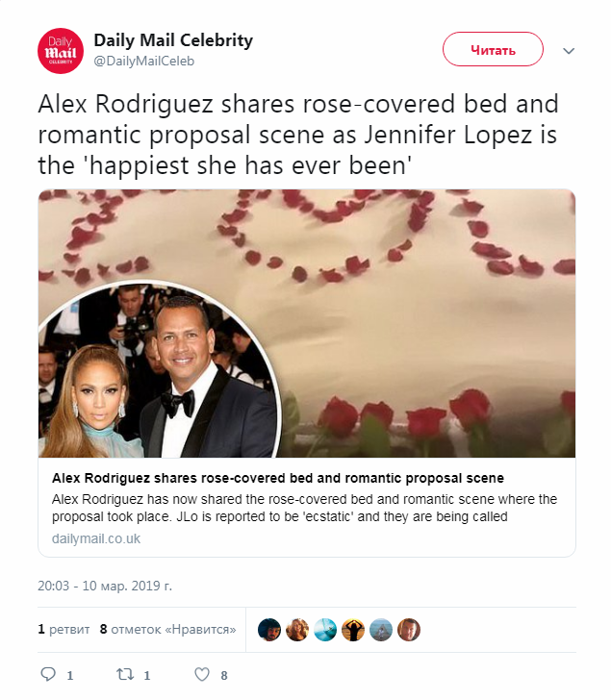
Task: View the 8 отметок «Нравится» list
Action: coord(168,630)
